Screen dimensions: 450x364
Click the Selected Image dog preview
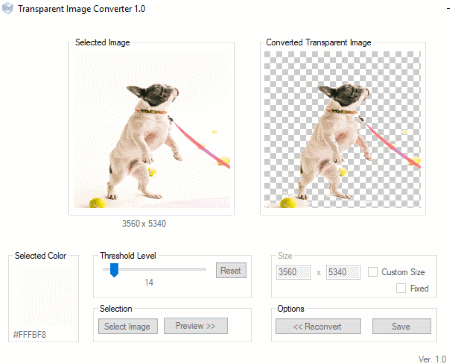(152, 130)
